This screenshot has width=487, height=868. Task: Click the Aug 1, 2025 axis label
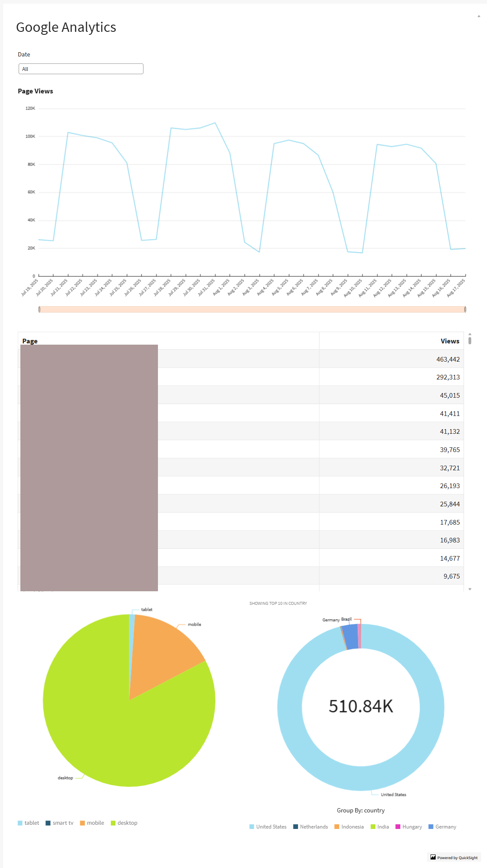tap(221, 287)
